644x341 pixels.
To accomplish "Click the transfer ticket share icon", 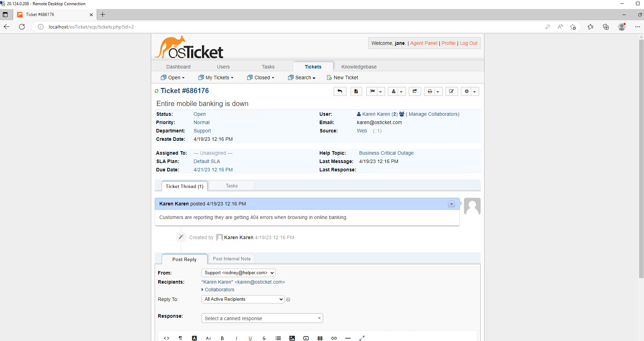I will click(x=415, y=91).
